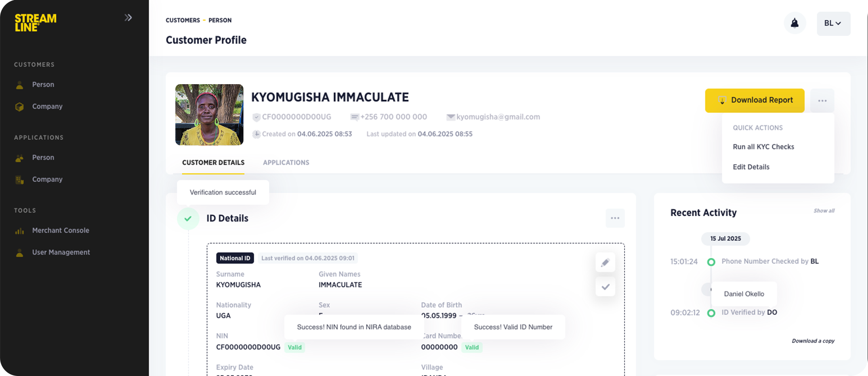Click the green ID Details verification check icon

(188, 219)
